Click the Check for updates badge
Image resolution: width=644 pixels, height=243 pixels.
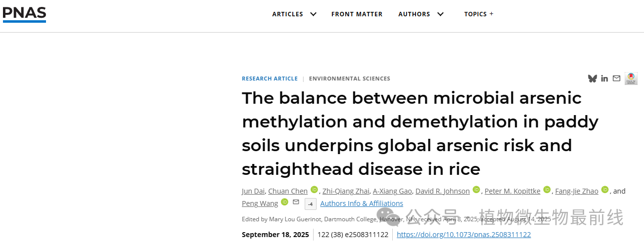coord(631,79)
